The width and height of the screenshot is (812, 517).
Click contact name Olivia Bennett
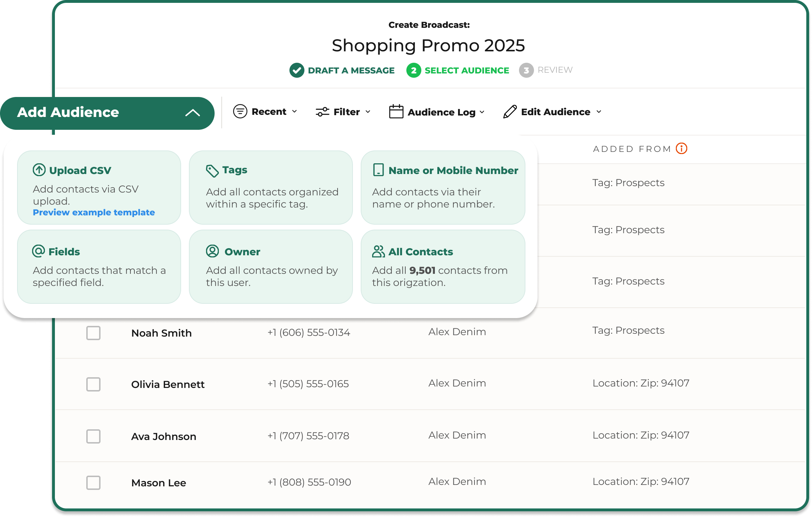pyautogui.click(x=168, y=384)
